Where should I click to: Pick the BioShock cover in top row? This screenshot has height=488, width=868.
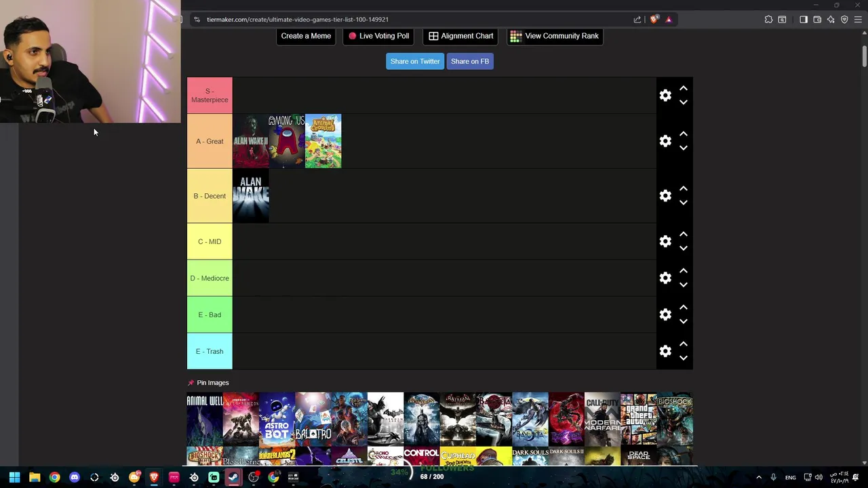(675, 420)
